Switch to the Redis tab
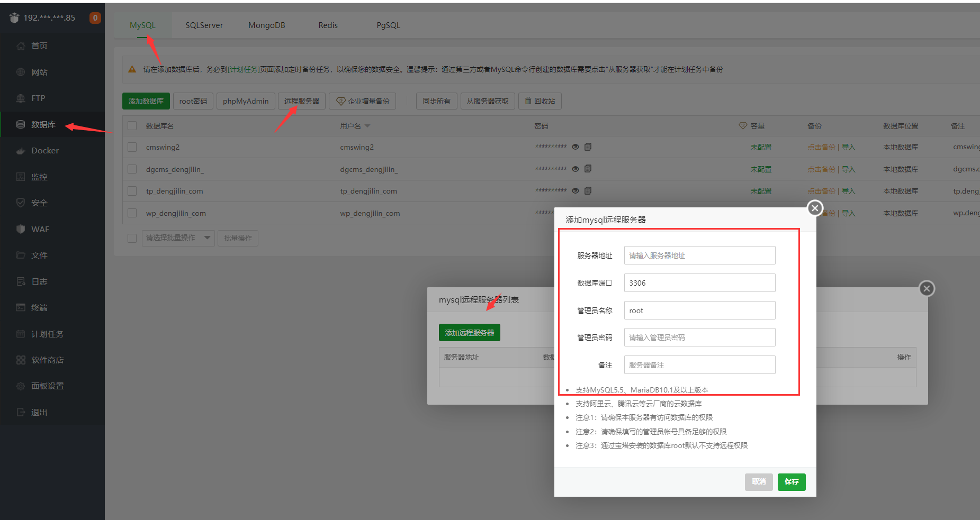The width and height of the screenshot is (980, 520). tap(328, 25)
